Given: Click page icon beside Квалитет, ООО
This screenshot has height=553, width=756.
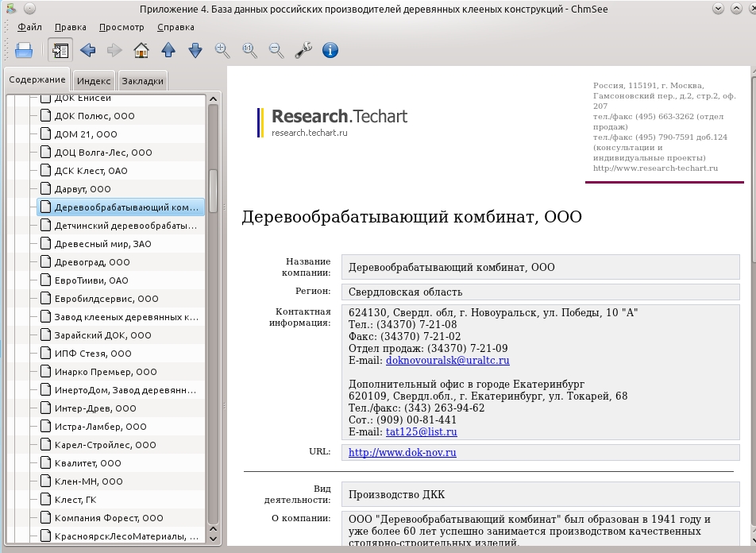Looking at the screenshot, I should pyautogui.click(x=45, y=462).
